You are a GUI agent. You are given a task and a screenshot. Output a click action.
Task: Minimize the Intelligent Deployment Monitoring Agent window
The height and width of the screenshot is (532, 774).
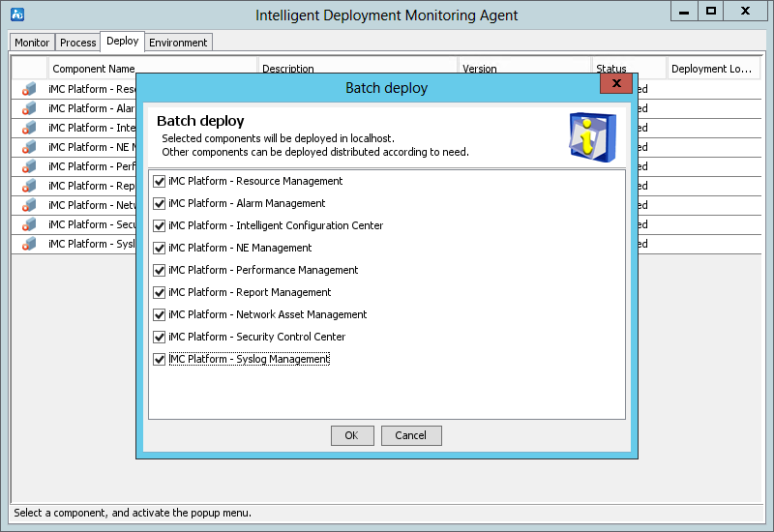tap(684, 12)
